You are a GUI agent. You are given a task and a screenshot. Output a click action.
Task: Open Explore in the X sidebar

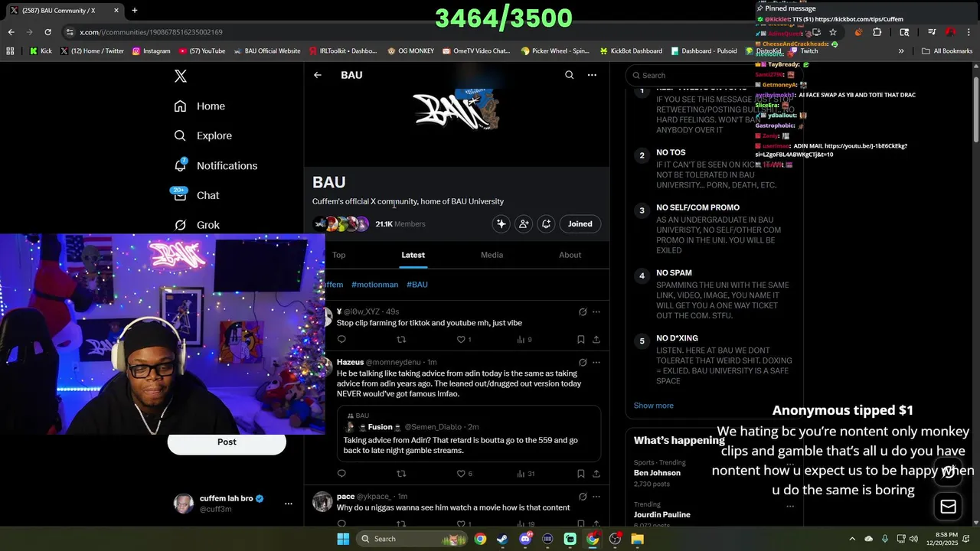pyautogui.click(x=203, y=135)
